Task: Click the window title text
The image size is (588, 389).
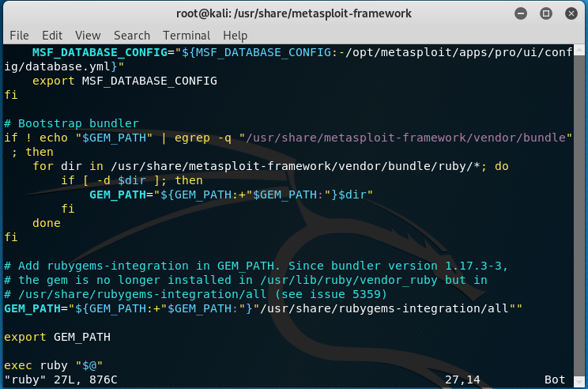Action: (x=294, y=14)
